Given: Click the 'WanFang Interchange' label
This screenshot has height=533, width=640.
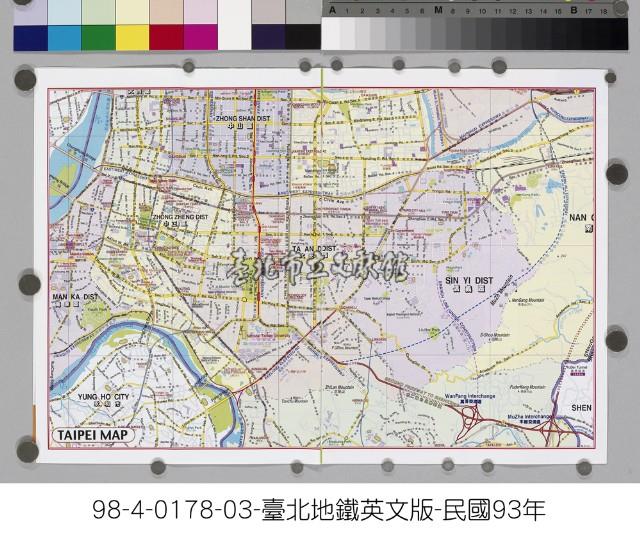Looking at the screenshot, I should pos(470,396).
